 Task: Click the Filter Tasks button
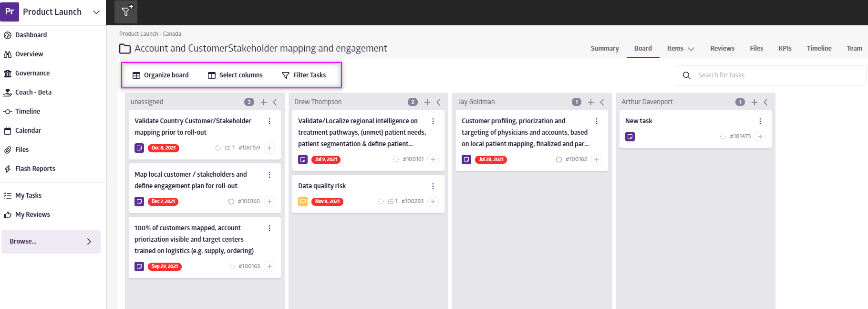pyautogui.click(x=304, y=75)
